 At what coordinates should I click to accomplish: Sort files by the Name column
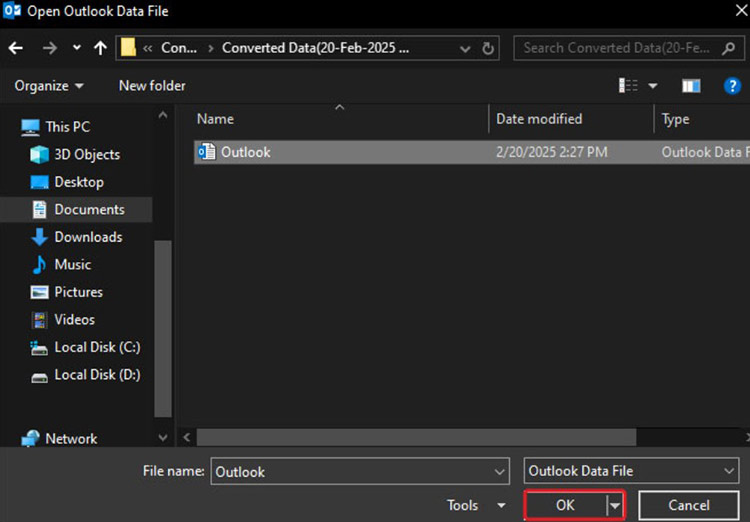tap(215, 119)
